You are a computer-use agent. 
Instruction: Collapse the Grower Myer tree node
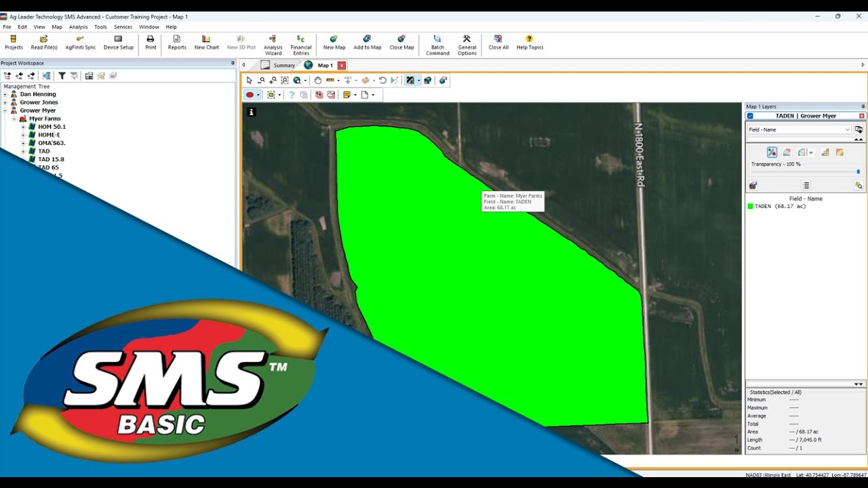pyautogui.click(x=6, y=110)
